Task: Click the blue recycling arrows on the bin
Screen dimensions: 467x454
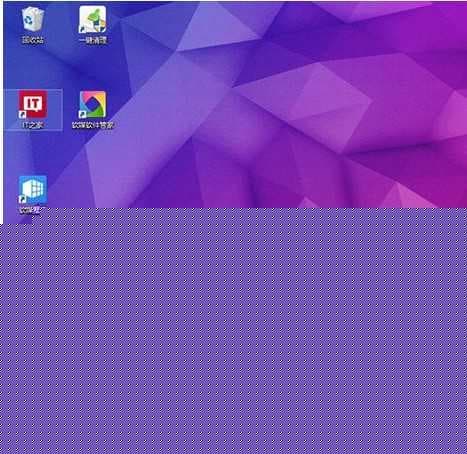Action: tap(29, 21)
